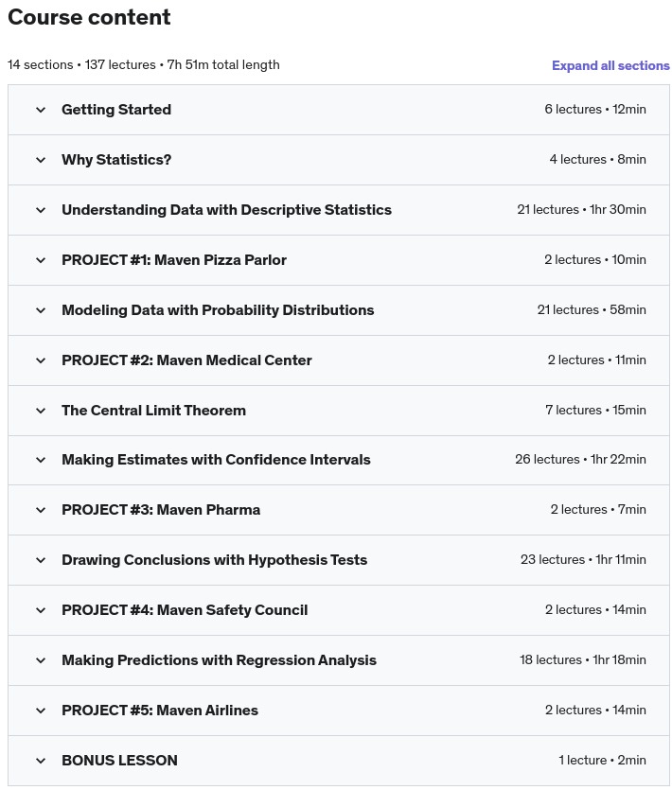
Task: Expand The Central Limit Theorem chevron
Action: (x=41, y=411)
